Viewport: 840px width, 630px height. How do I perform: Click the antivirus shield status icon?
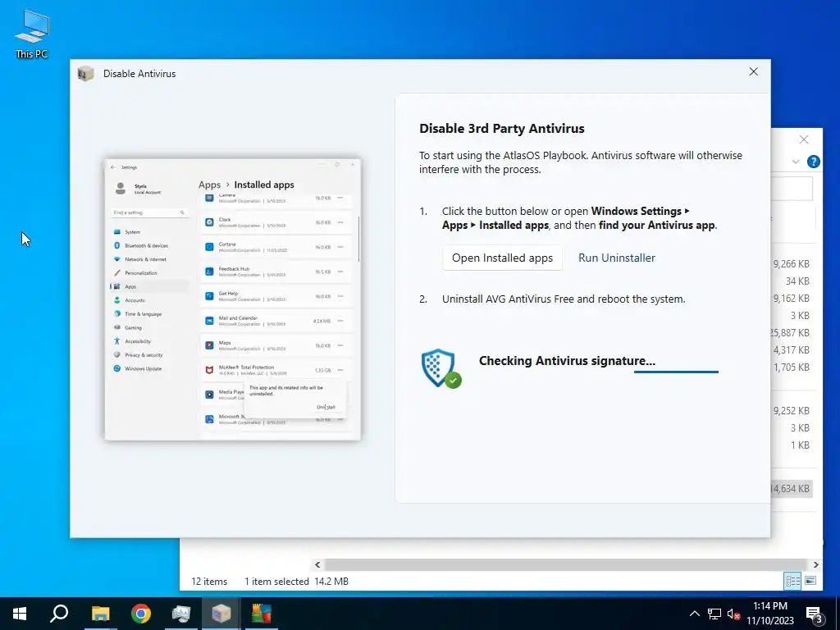(x=441, y=368)
